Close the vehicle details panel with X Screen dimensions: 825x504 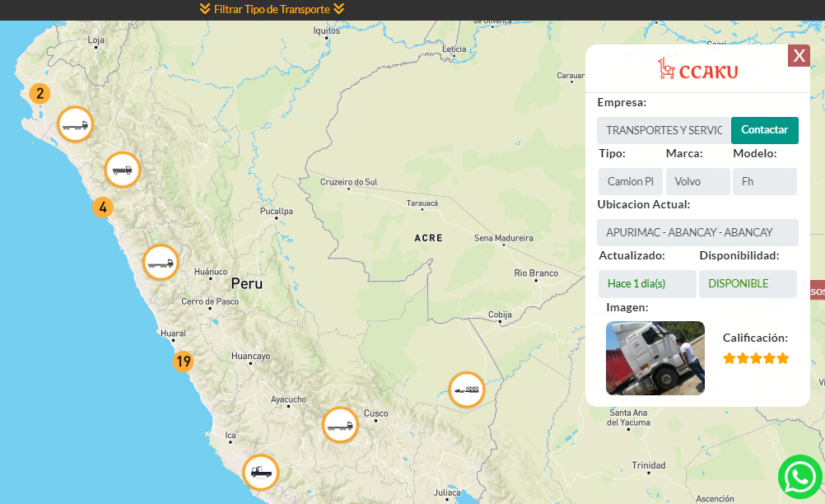click(799, 56)
